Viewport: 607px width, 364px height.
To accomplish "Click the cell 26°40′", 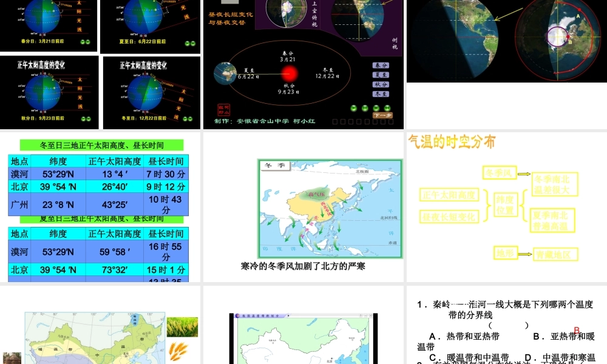I will tap(115, 187).
